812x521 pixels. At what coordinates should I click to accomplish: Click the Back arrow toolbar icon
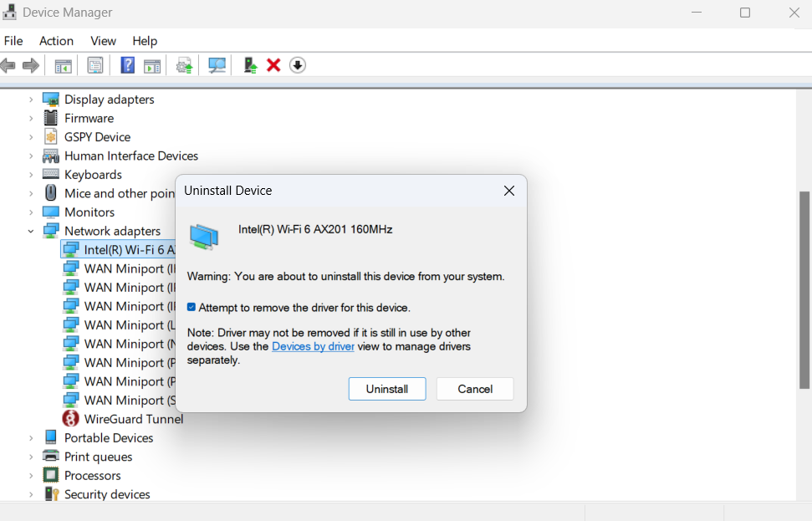tap(8, 66)
